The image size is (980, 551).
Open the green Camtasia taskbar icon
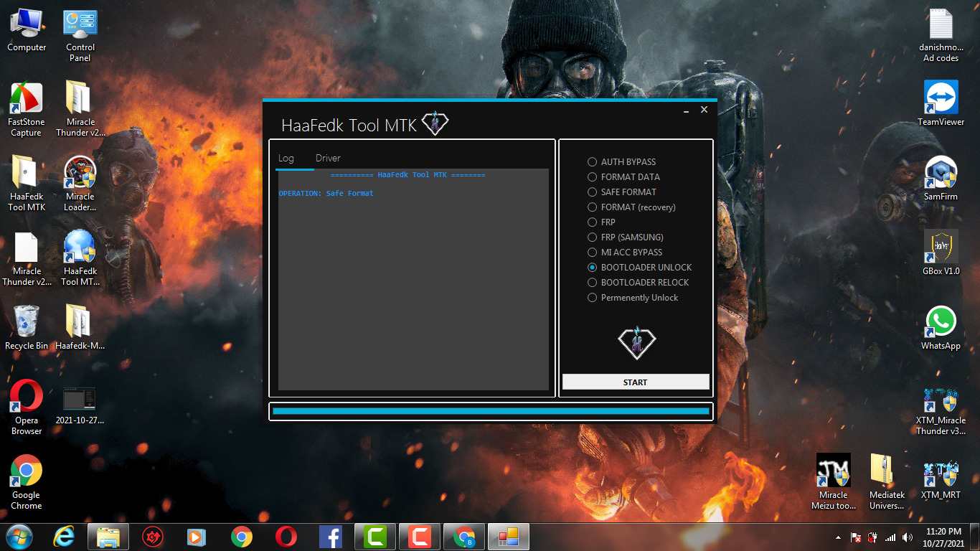(x=375, y=537)
